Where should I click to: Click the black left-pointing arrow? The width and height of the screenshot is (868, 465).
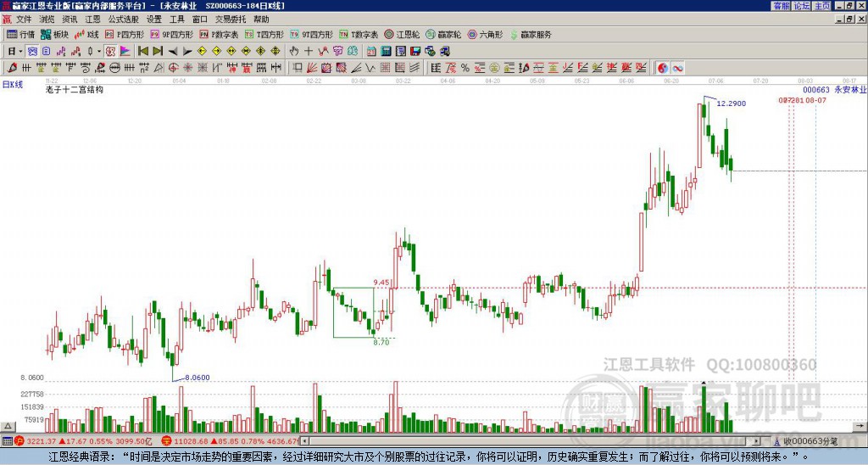coord(173,52)
